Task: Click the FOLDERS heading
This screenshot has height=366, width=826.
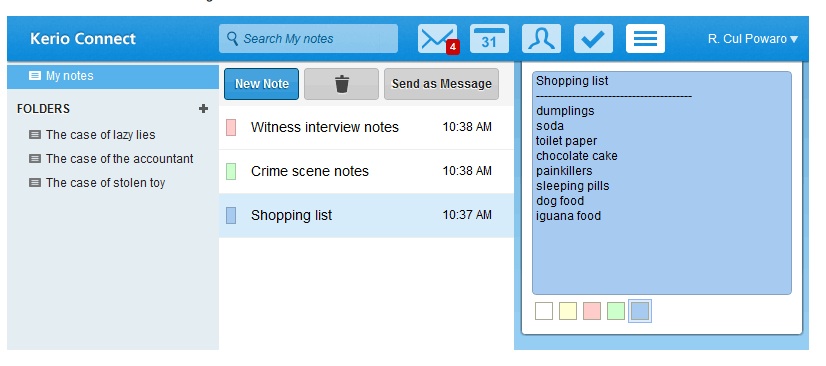Action: [x=43, y=109]
